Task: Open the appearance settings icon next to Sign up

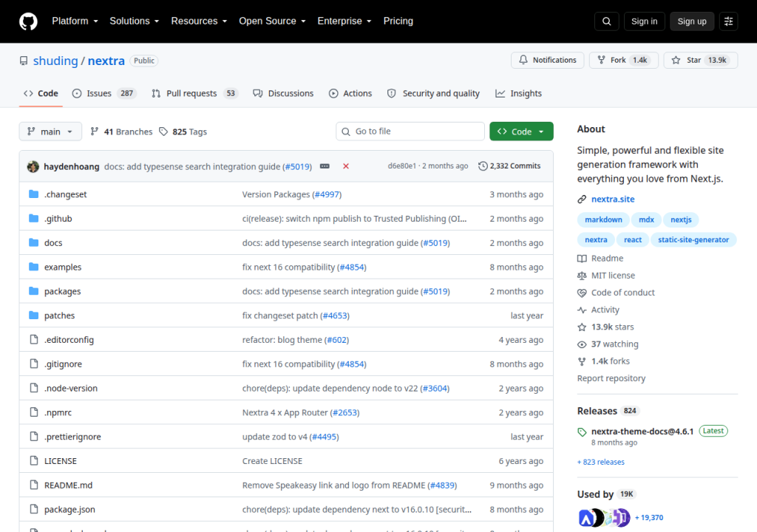Action: click(728, 21)
